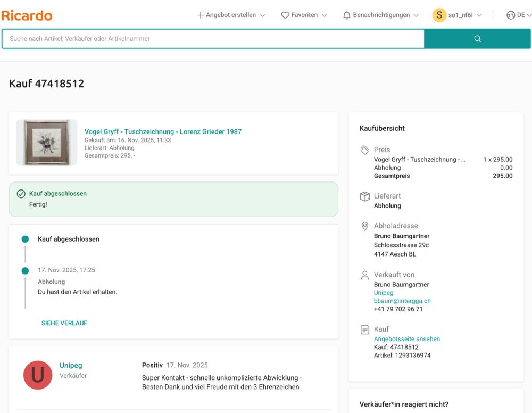Click the bbaum@intergga.ch email link
The width and height of the screenshot is (532, 413).
(x=402, y=301)
